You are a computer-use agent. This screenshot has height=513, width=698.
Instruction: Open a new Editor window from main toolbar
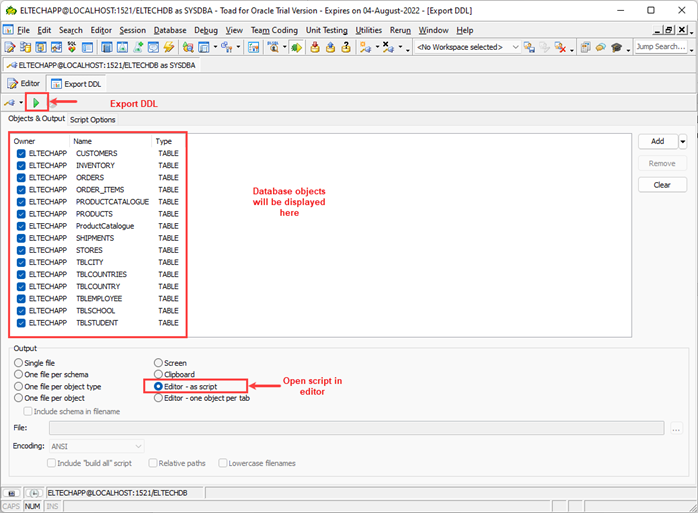(x=9, y=47)
